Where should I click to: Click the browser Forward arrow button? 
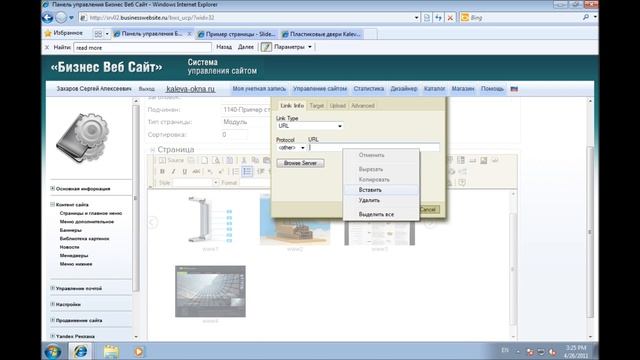click(61, 18)
